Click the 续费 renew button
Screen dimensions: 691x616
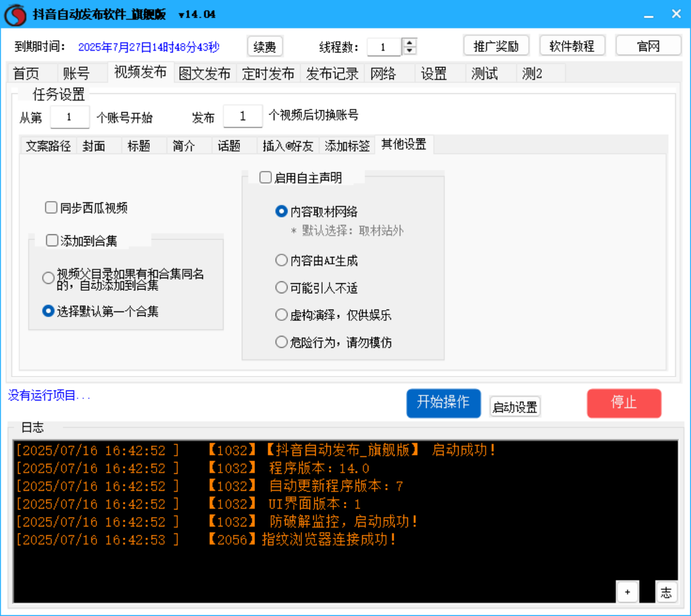[264, 47]
